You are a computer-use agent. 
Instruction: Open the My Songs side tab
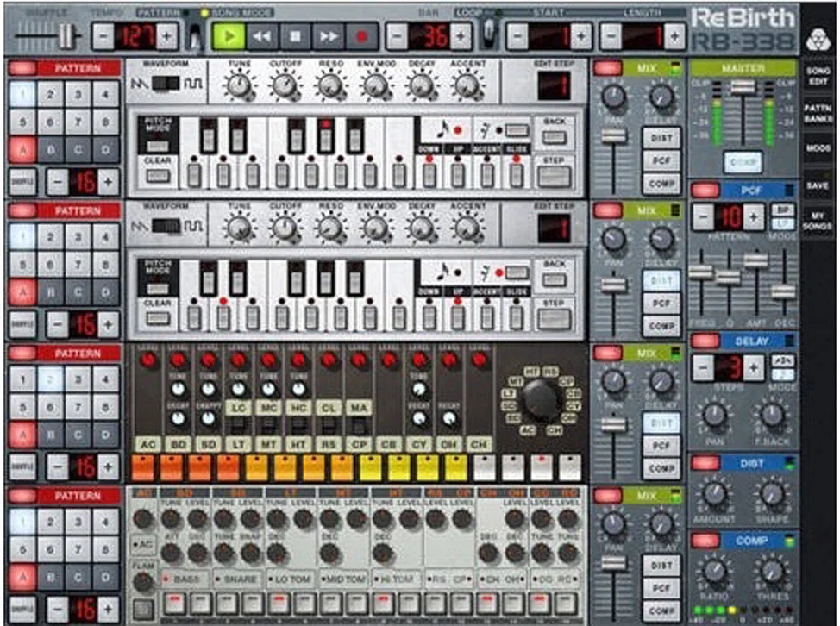818,221
